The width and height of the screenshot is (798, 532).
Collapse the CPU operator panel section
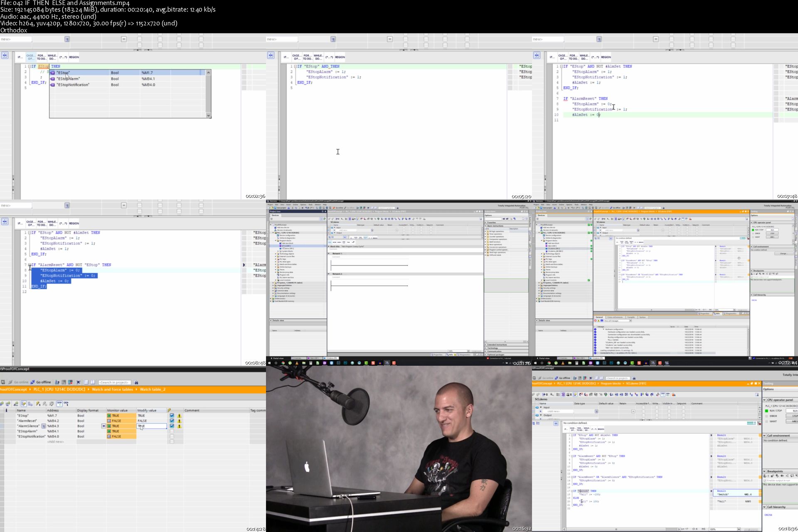tap(764, 400)
